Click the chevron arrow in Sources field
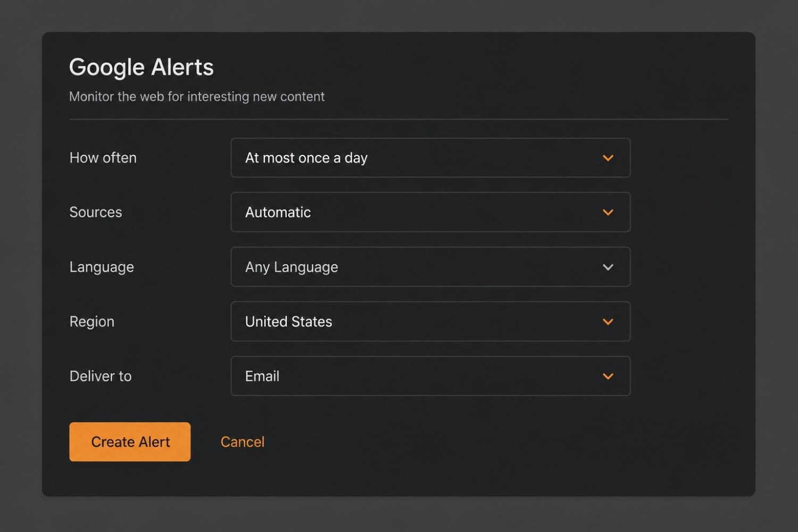Screen dimensions: 798x532 (608, 212)
